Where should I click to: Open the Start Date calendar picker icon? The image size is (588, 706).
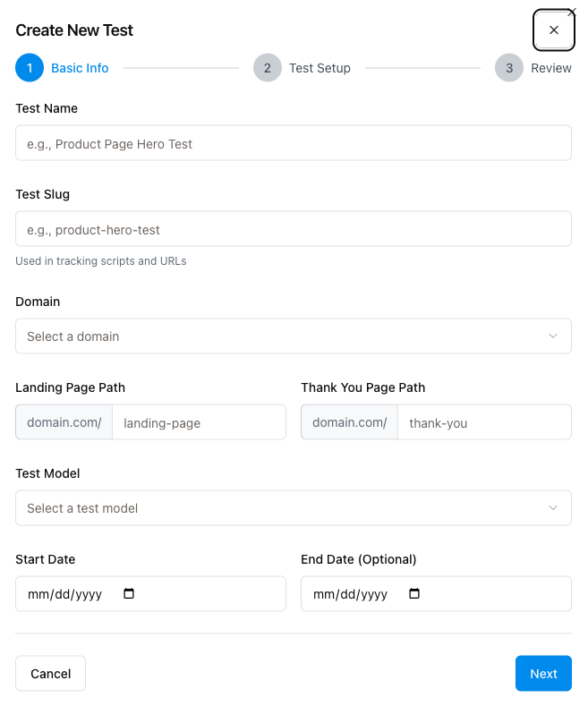(128, 593)
